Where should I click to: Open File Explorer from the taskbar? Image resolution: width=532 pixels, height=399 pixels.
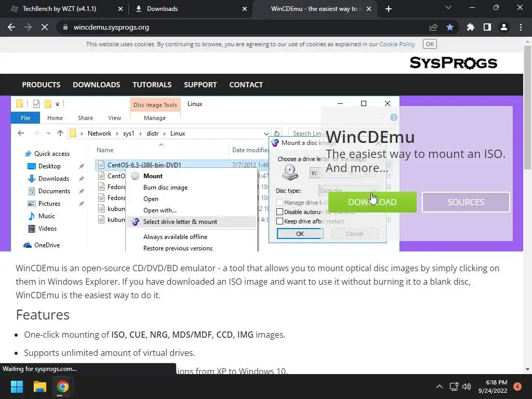(39, 387)
